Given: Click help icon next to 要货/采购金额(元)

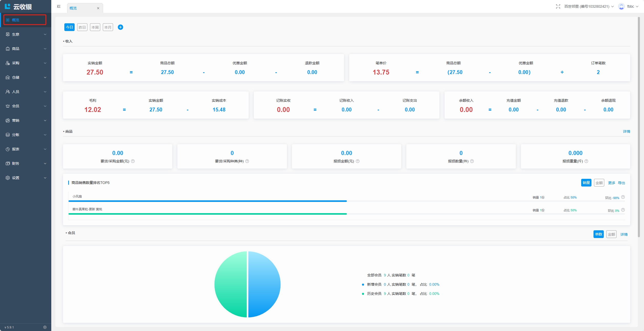Looking at the screenshot, I should click(x=133, y=161).
